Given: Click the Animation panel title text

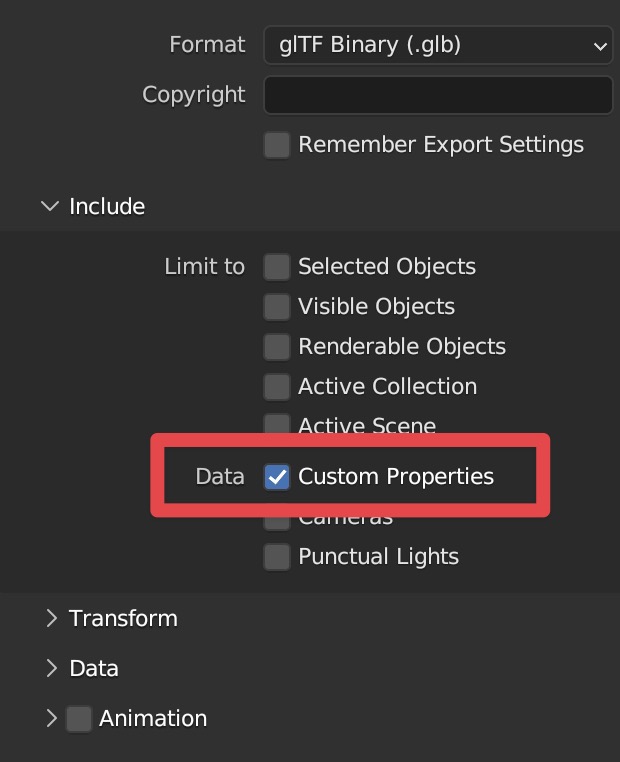Looking at the screenshot, I should (153, 718).
